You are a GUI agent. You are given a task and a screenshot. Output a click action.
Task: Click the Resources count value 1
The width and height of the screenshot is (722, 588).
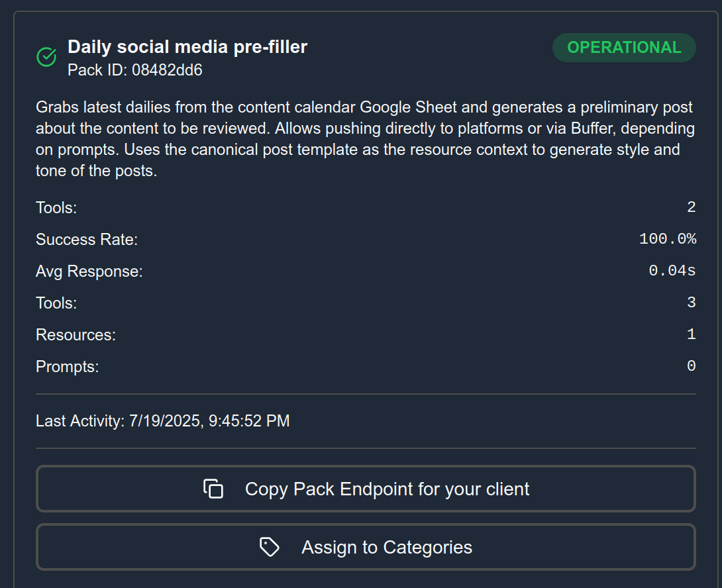tap(691, 334)
